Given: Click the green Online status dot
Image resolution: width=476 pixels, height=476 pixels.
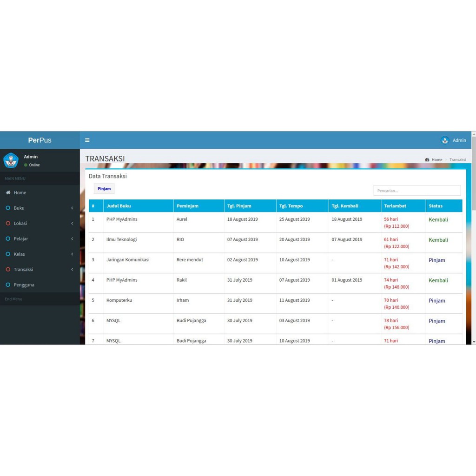Looking at the screenshot, I should 26,165.
